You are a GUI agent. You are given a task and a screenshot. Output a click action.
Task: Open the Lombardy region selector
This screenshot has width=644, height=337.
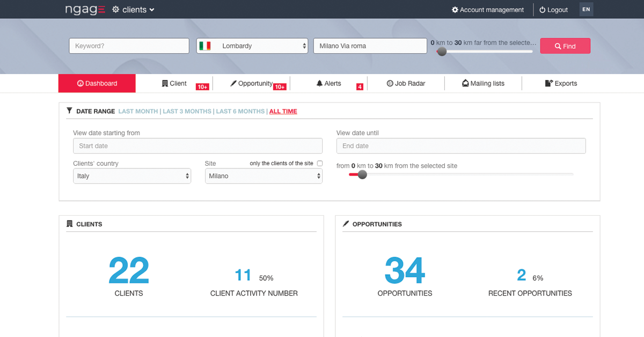tap(252, 46)
